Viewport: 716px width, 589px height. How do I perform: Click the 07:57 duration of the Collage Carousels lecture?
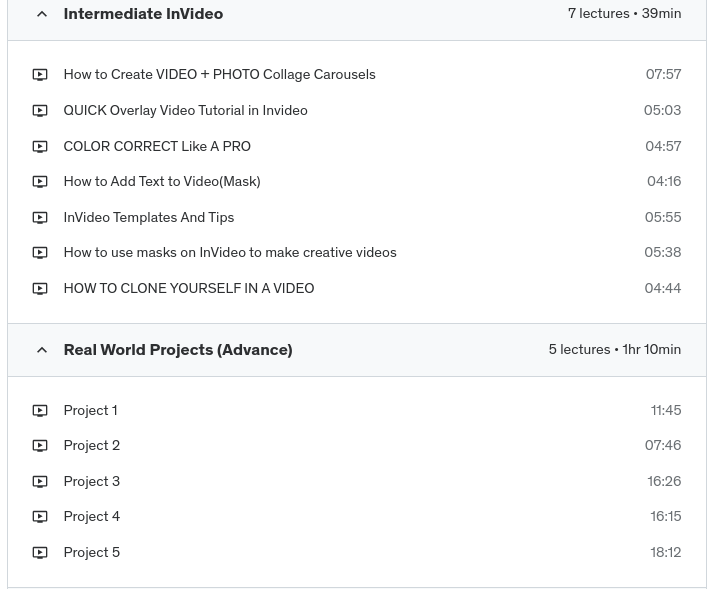[x=663, y=75]
